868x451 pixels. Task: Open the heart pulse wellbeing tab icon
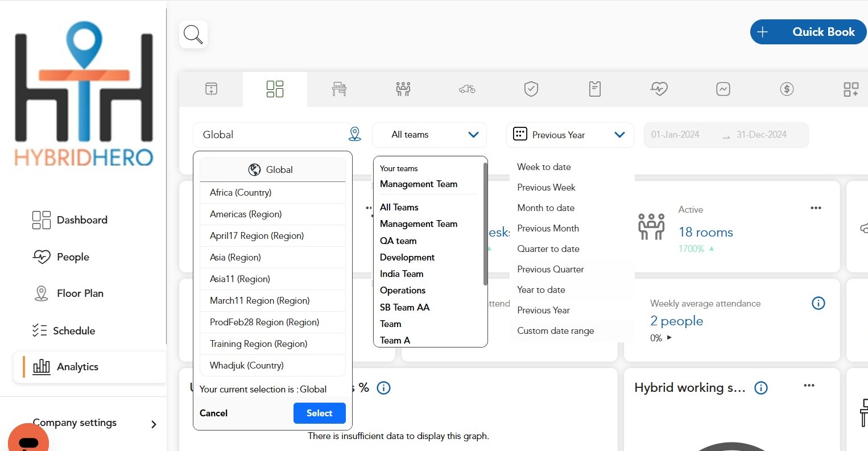point(659,89)
